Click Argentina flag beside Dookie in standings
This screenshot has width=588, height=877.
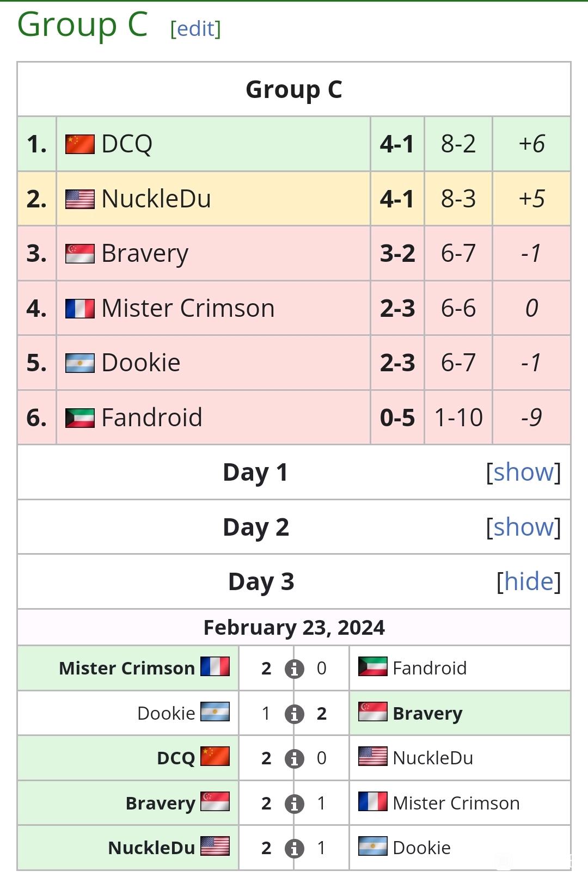coord(79,363)
